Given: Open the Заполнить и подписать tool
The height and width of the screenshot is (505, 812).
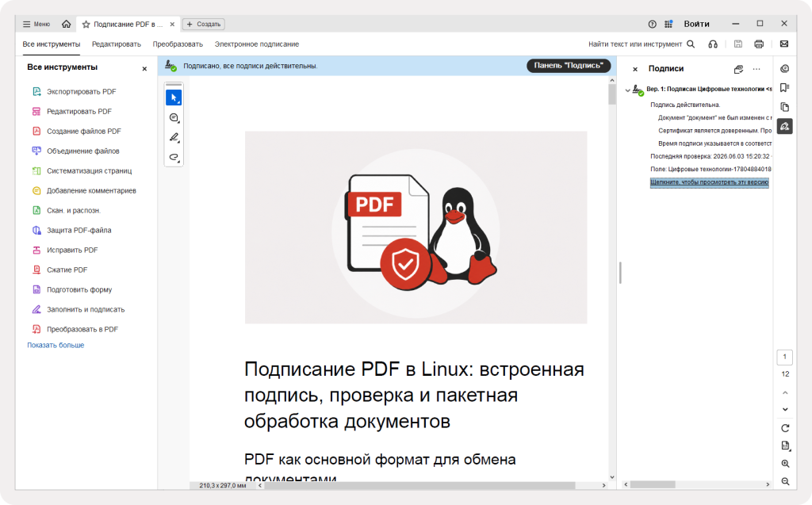Looking at the screenshot, I should (79, 309).
